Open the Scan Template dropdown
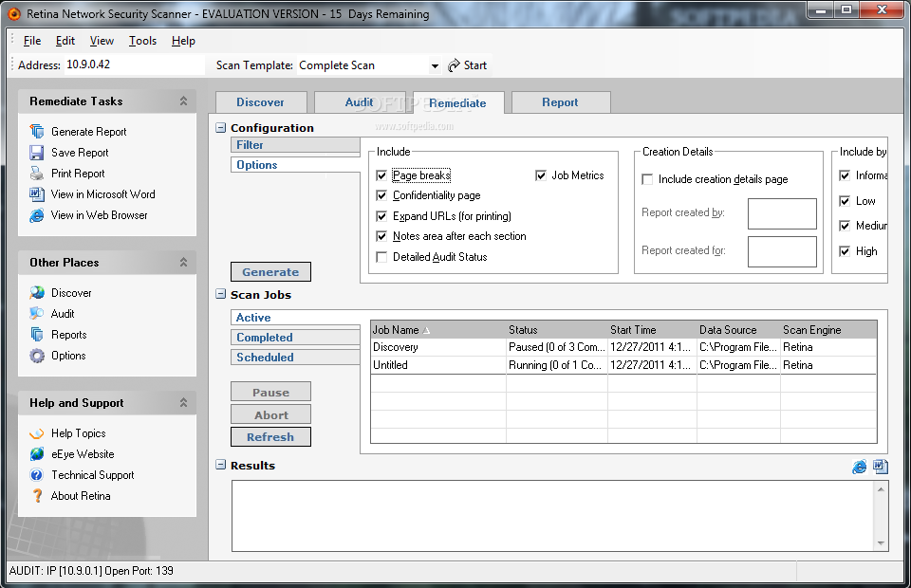 tap(435, 65)
